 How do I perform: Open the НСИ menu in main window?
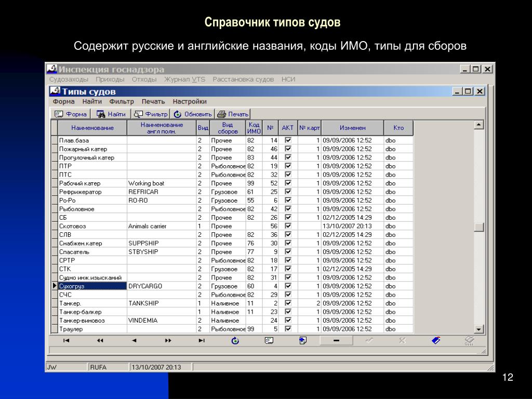(288, 79)
